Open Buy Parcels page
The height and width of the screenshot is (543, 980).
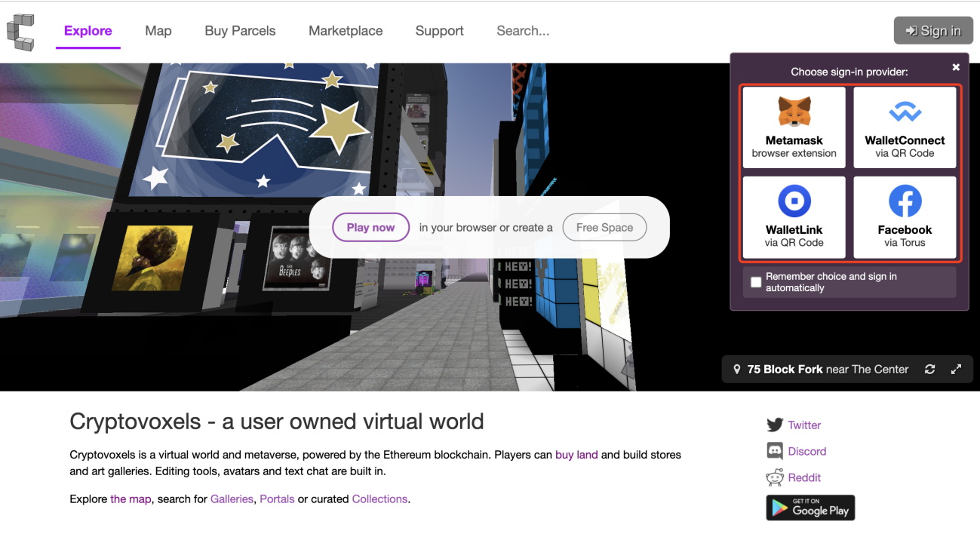pyautogui.click(x=240, y=31)
